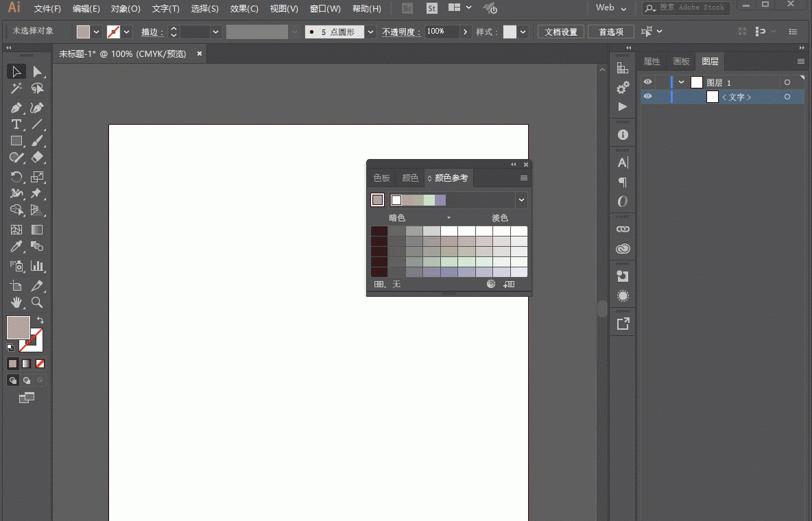Click the 文档设置 button
Image resolution: width=812 pixels, height=521 pixels.
coord(561,32)
